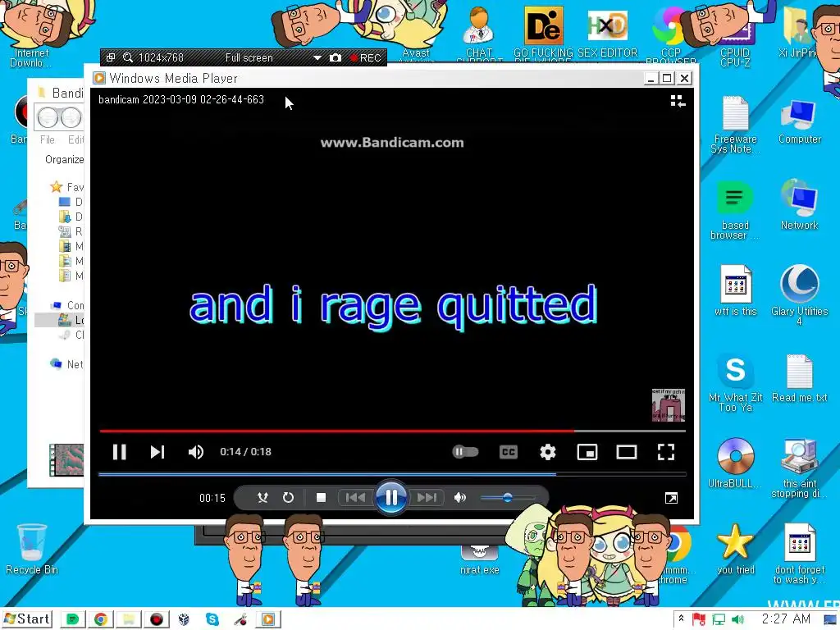Click the pause icon inside the video

(120, 452)
